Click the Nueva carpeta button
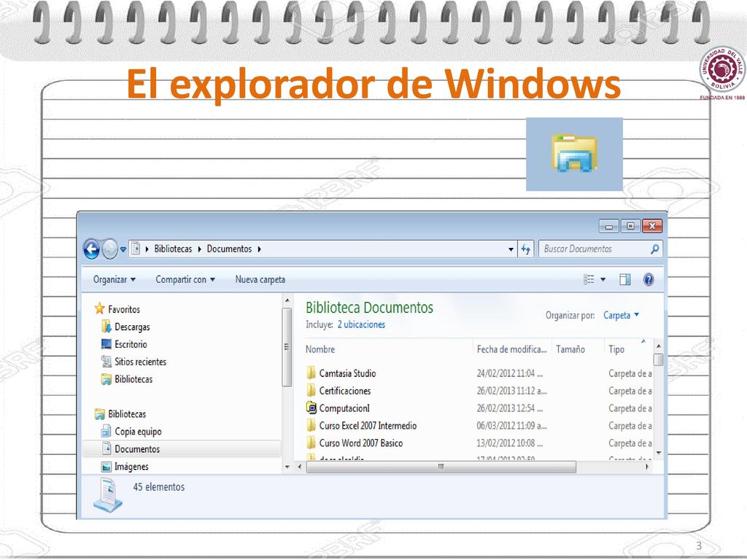The width and height of the screenshot is (747, 560). (x=260, y=279)
